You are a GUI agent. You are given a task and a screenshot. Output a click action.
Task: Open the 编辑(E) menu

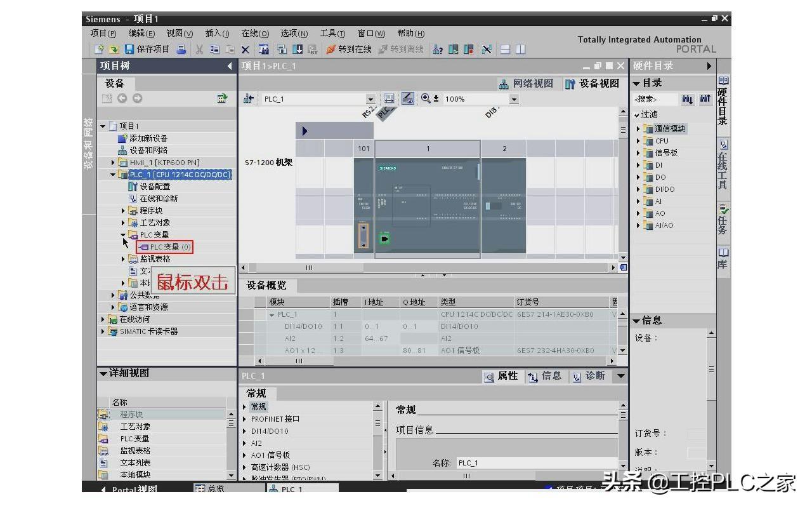click(x=141, y=34)
